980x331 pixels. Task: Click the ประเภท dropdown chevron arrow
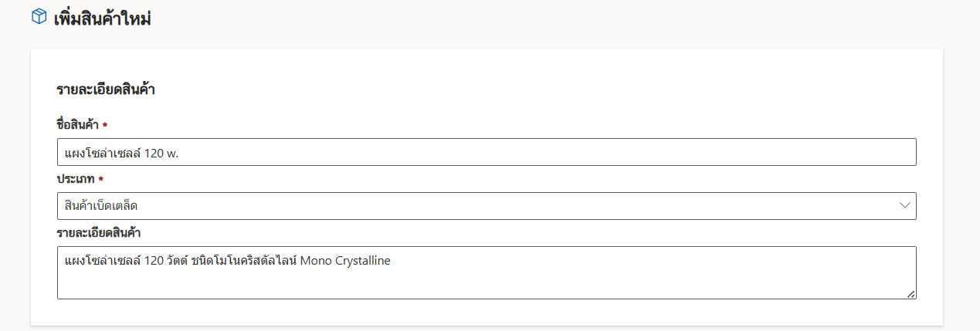pyautogui.click(x=904, y=205)
